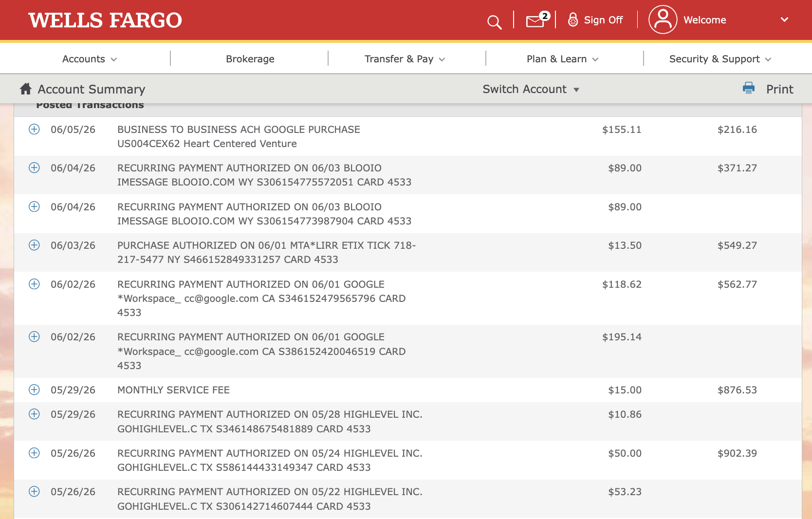Click the Sign Off link
This screenshot has height=519, width=812.
click(603, 20)
